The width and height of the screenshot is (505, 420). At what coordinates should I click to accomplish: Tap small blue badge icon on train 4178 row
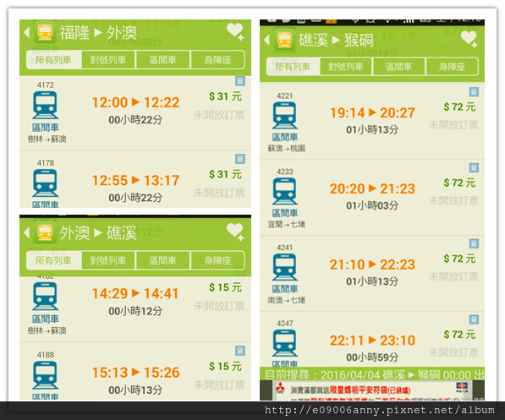240,159
